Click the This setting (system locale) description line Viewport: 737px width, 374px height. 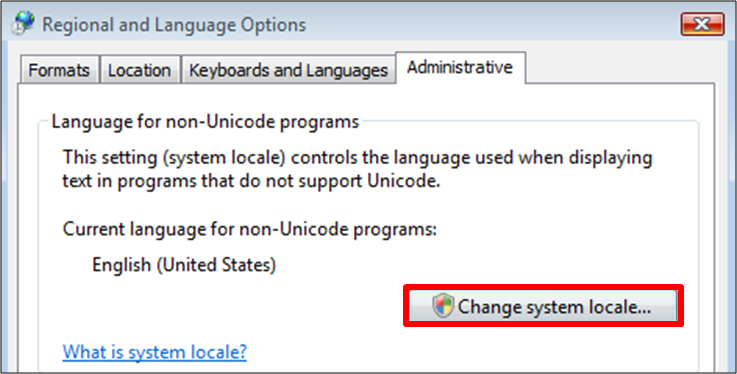click(357, 157)
